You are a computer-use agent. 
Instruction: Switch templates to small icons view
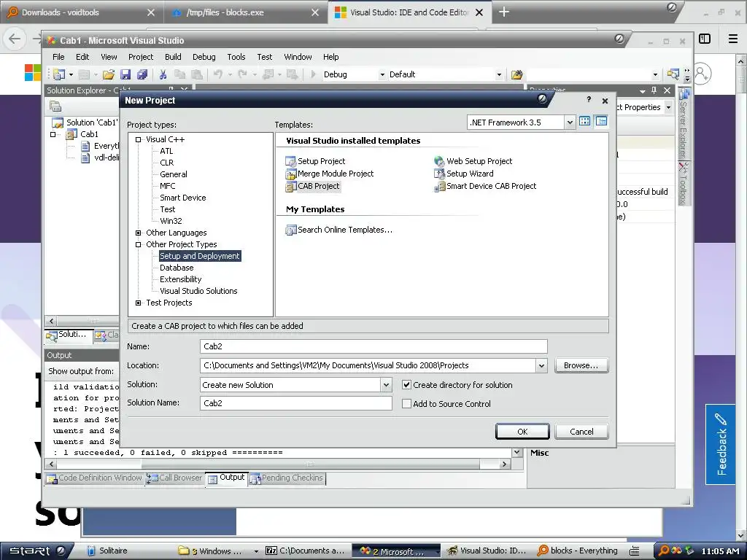tap(601, 122)
